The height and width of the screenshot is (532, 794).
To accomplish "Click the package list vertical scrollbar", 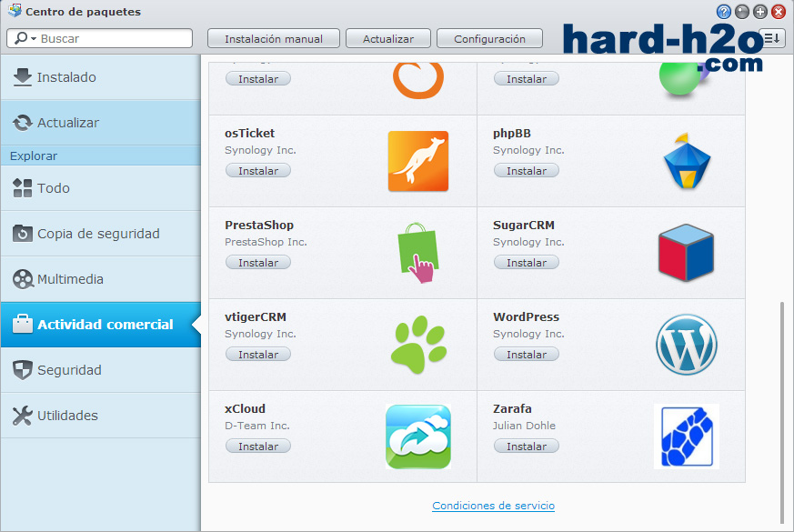I will (783, 412).
